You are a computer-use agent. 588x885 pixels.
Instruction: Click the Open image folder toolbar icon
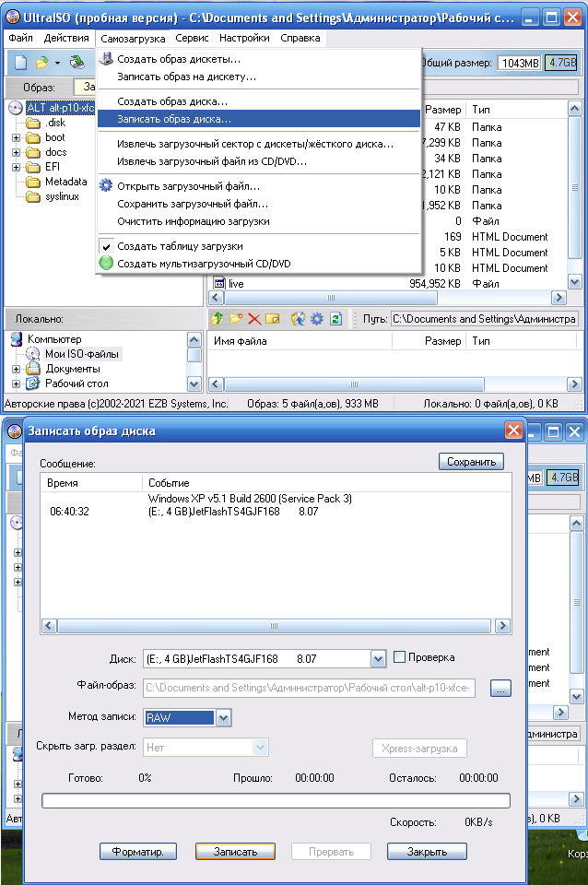(x=41, y=62)
